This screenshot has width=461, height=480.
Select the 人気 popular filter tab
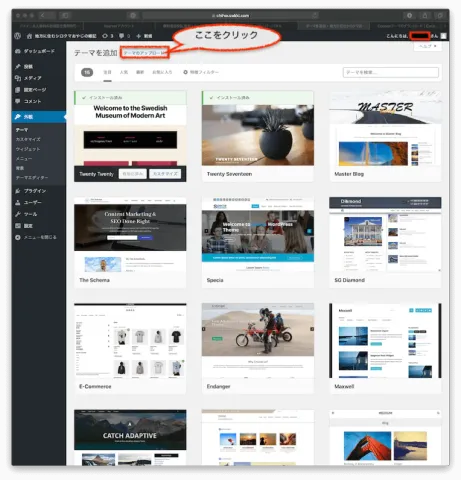pos(124,72)
